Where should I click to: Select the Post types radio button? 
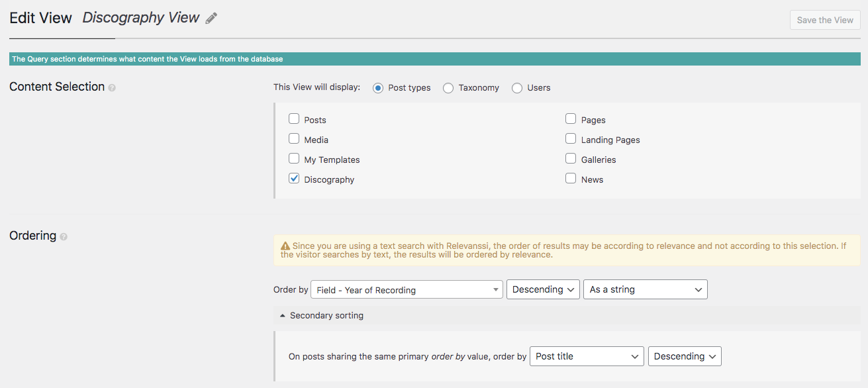(378, 87)
